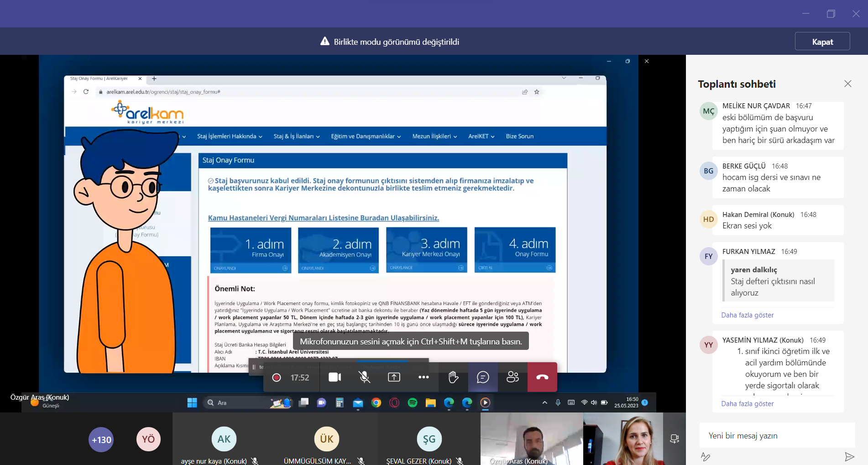
Task: Click the 4. adım Onay Formu card
Action: [515, 250]
